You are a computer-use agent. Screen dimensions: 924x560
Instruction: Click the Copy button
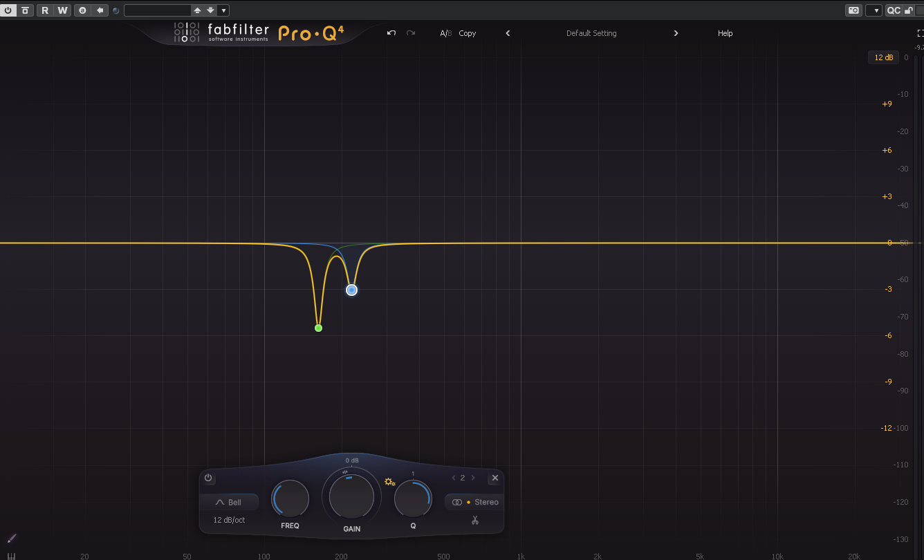click(x=468, y=33)
